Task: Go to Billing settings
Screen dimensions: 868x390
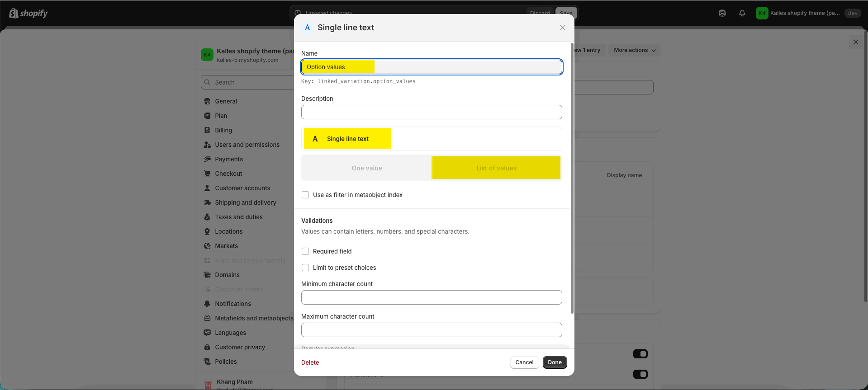Action: [223, 130]
